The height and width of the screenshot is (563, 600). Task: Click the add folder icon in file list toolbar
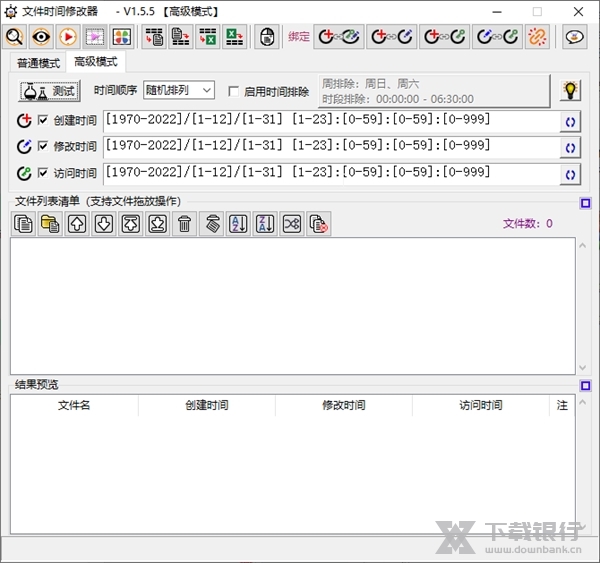point(50,224)
